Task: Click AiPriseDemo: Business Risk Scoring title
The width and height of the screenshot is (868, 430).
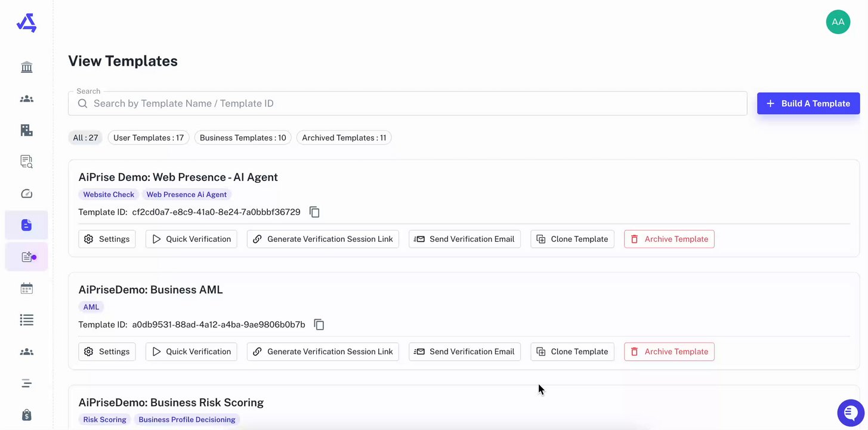Action: coord(171,403)
